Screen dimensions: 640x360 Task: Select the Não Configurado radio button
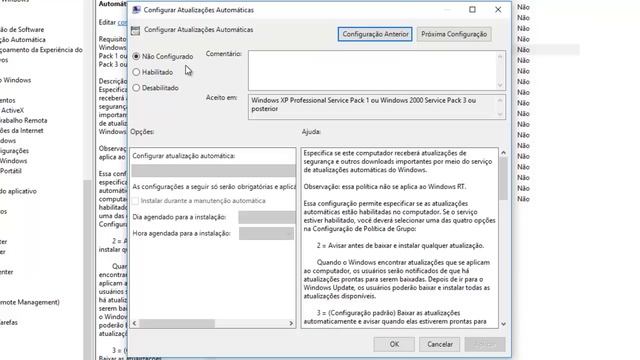pyautogui.click(x=136, y=56)
